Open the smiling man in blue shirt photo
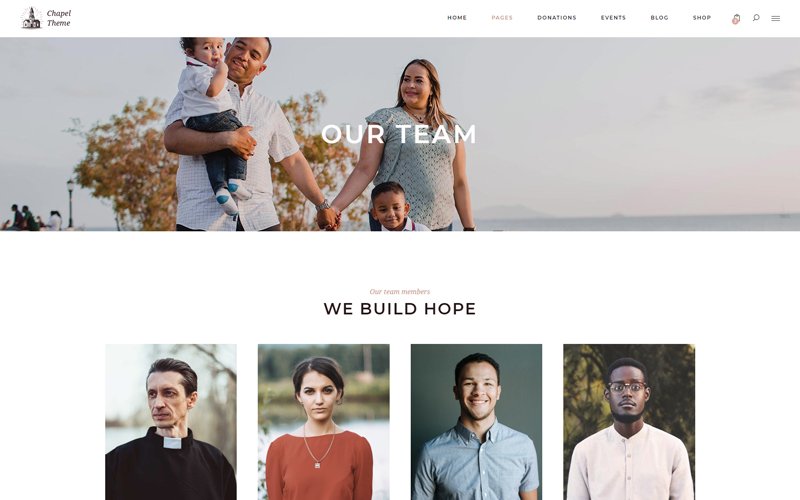 point(477,422)
